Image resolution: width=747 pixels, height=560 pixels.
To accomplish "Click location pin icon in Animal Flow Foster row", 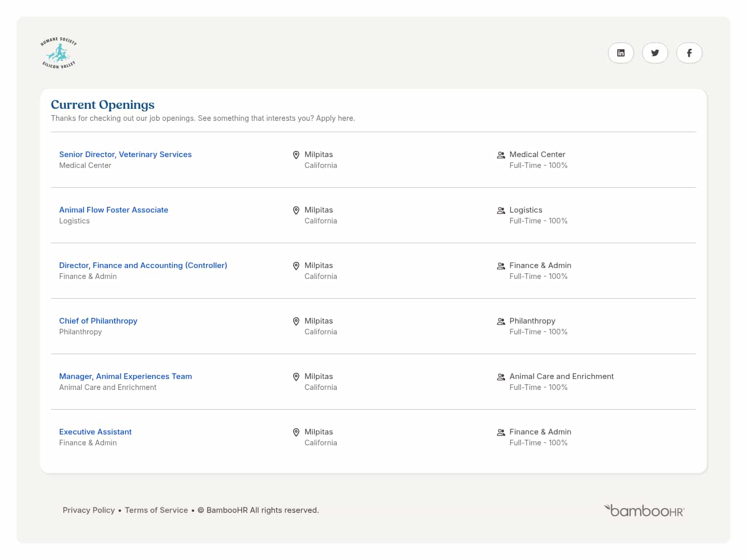I will [x=296, y=211].
